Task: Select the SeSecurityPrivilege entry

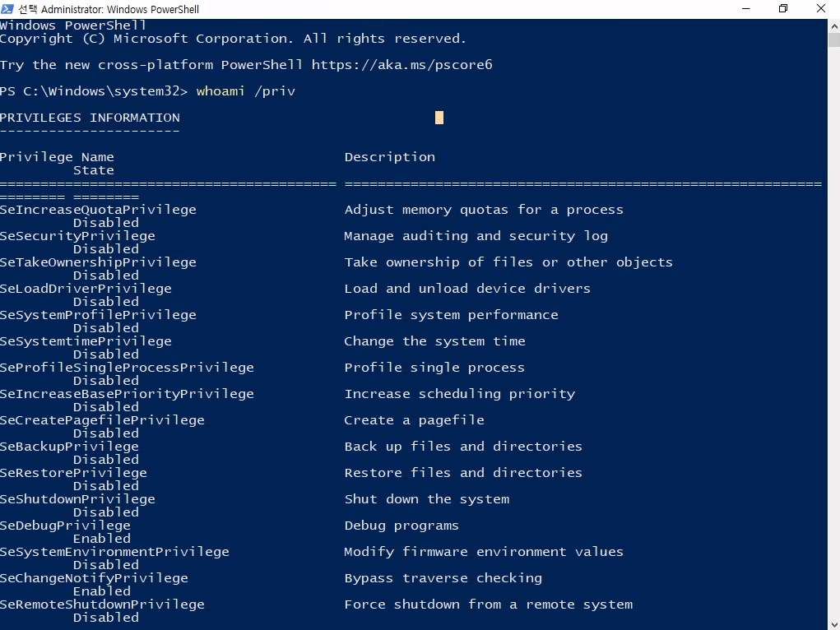Action: click(77, 236)
